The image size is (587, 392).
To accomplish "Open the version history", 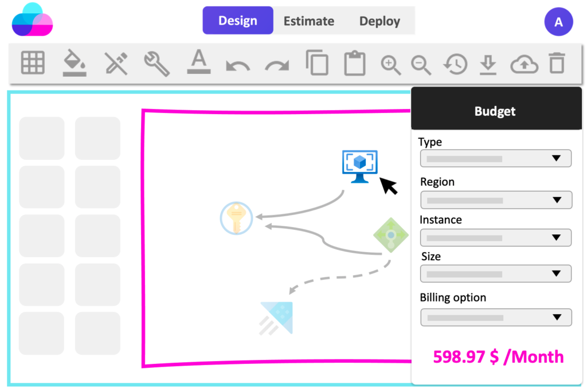I will tap(455, 64).
